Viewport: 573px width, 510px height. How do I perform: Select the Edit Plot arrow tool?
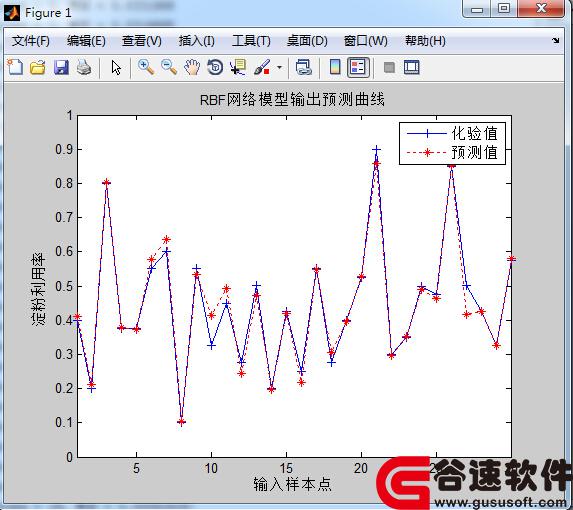[116, 67]
